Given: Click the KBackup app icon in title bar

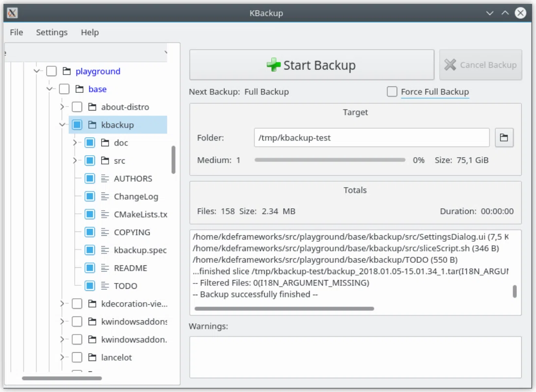Looking at the screenshot, I should pyautogui.click(x=12, y=13).
